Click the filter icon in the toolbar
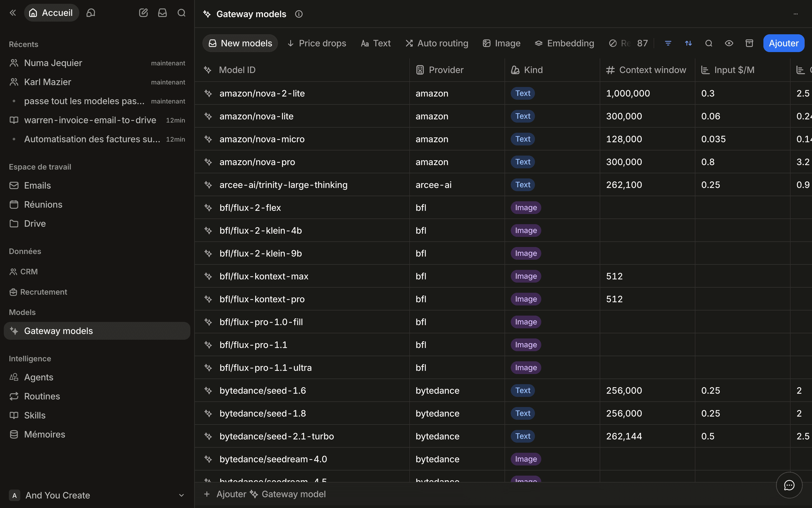This screenshot has width=812, height=508. tap(668, 43)
